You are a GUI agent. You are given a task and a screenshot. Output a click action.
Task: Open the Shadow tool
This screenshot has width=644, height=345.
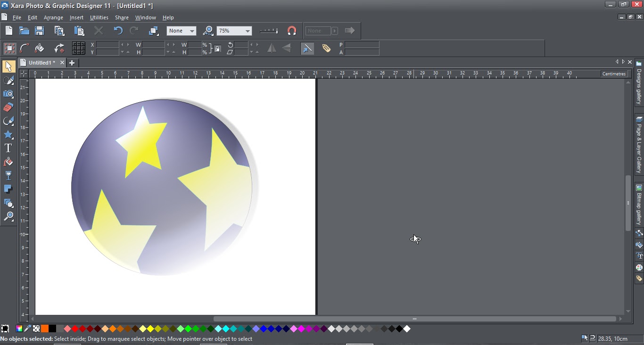coord(8,189)
